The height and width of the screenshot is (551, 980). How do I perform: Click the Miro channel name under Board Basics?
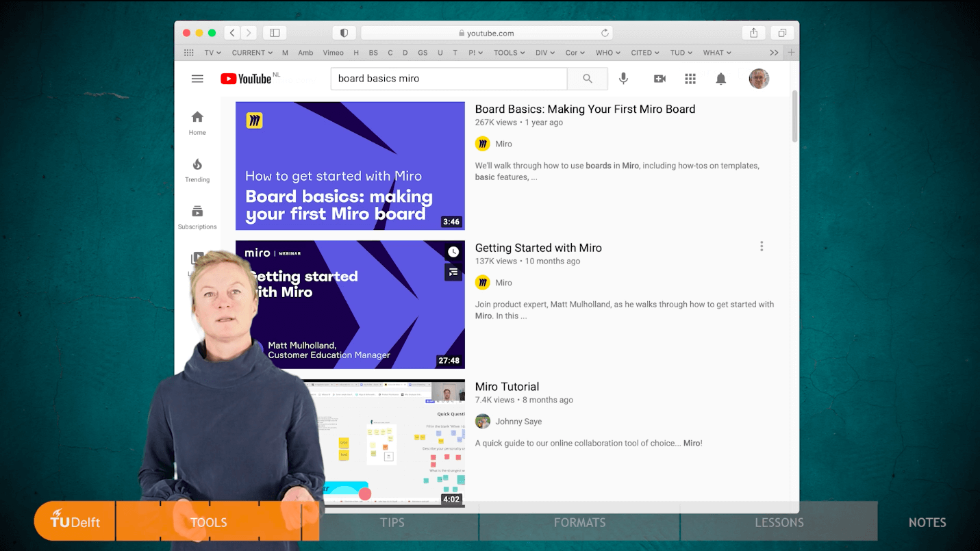[503, 144]
